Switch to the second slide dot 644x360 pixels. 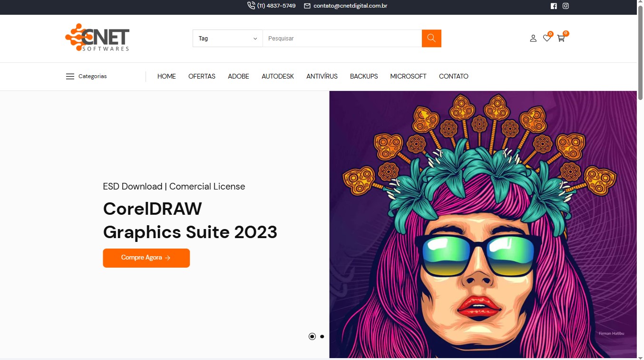[x=322, y=336]
